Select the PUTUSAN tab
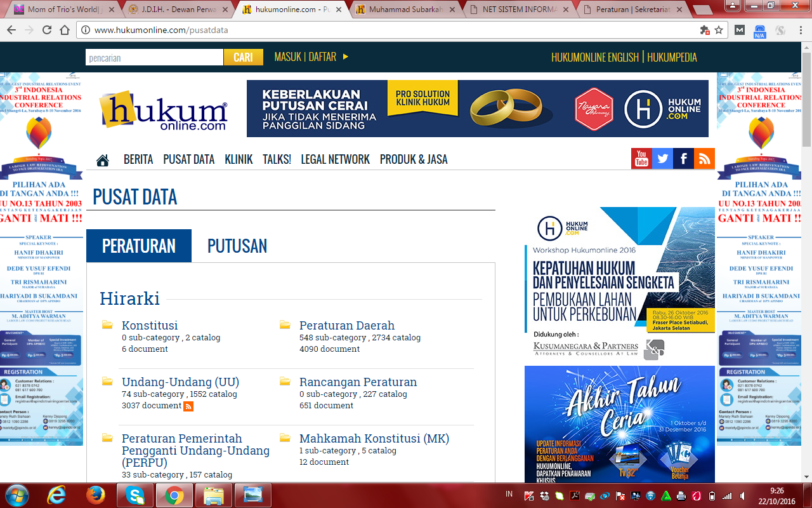Image resolution: width=812 pixels, height=508 pixels. tap(237, 246)
